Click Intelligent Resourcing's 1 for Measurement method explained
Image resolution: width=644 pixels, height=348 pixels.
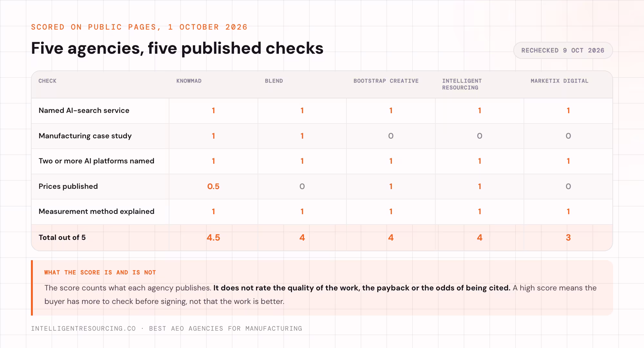[480, 212]
